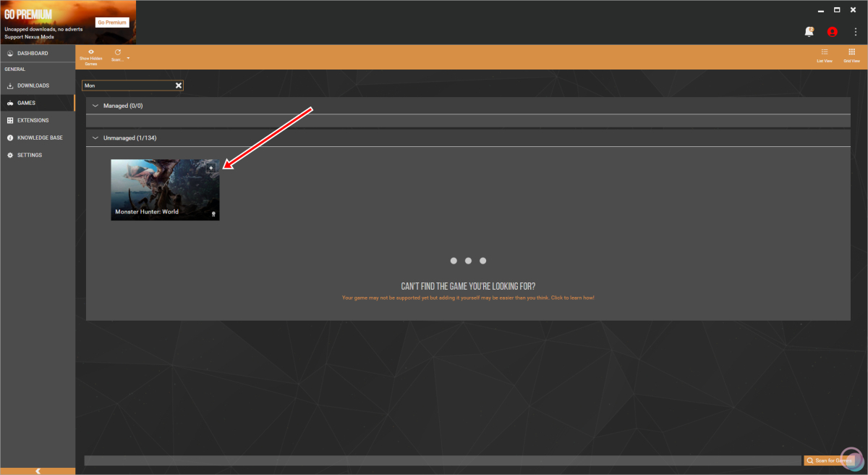Click the 'Can't find the game' heading

pyautogui.click(x=468, y=286)
